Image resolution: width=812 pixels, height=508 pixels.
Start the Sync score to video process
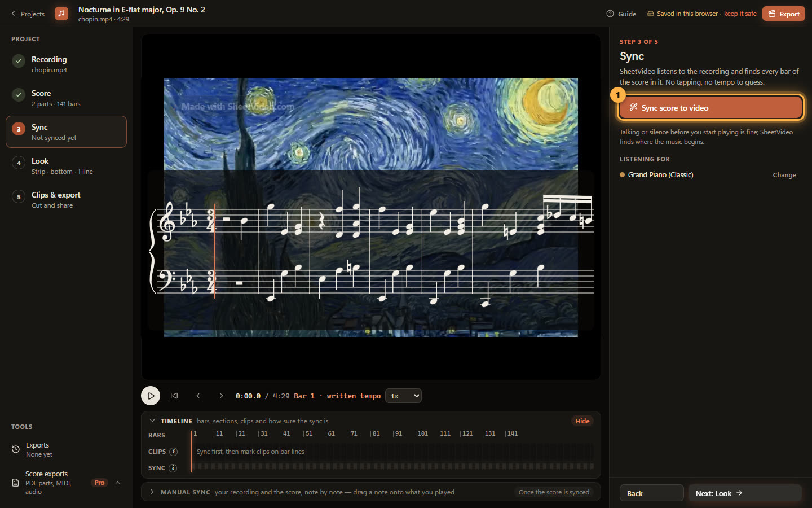pos(710,108)
